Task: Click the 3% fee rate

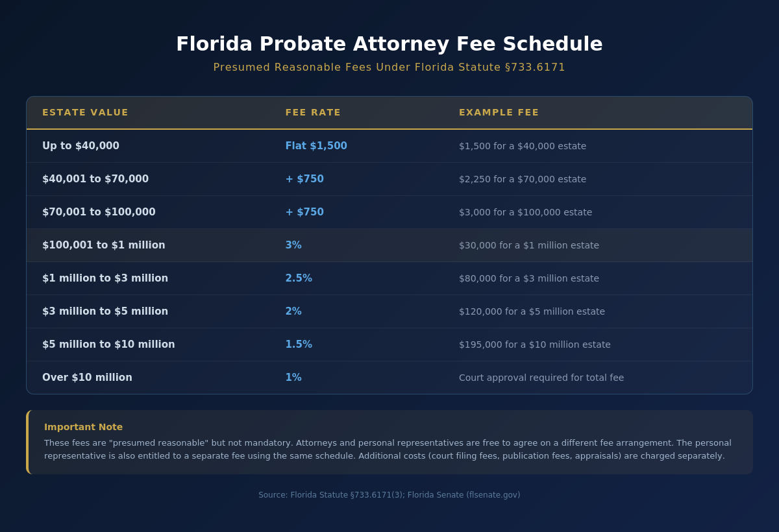Action: (293, 245)
